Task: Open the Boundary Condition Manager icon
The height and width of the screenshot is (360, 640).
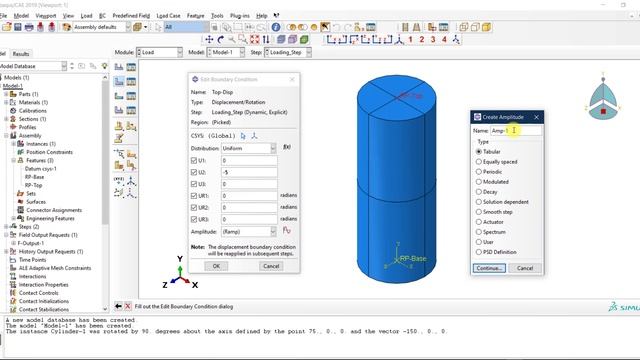Action: point(131,82)
